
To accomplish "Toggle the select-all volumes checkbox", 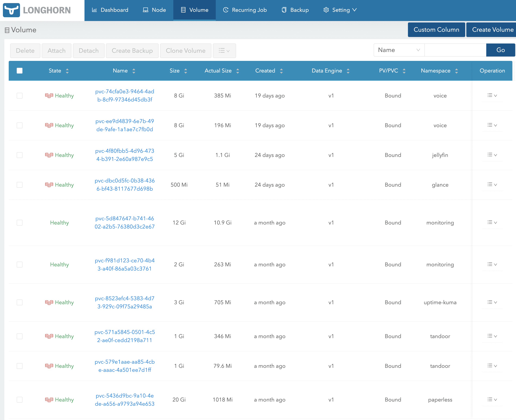I will [20, 71].
